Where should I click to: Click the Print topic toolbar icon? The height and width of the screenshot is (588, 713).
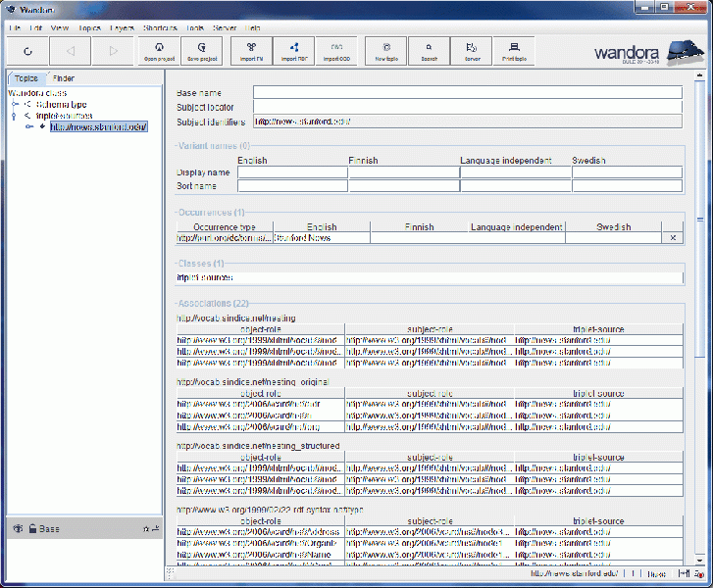514,50
